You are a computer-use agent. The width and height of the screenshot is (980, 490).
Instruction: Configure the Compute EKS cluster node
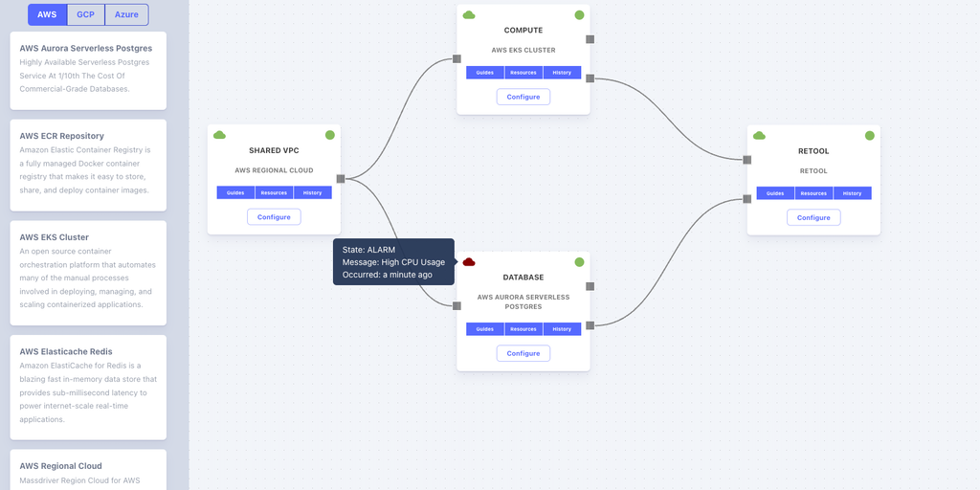(523, 97)
